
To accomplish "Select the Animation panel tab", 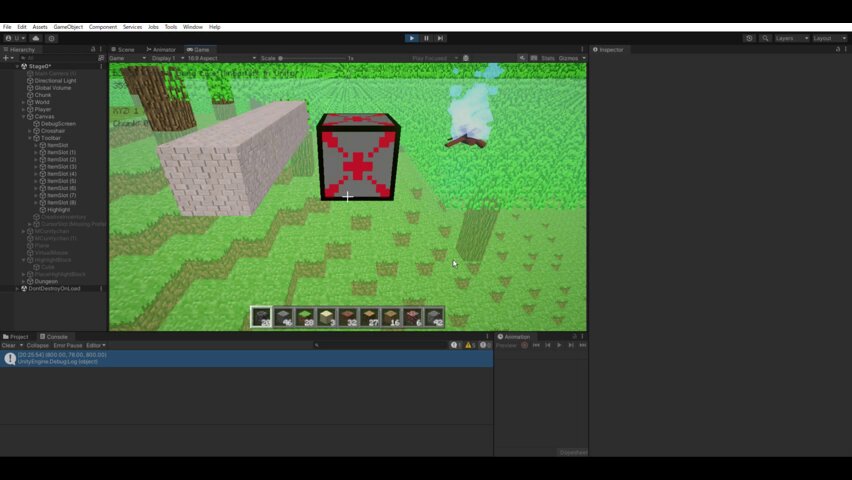I will (514, 336).
